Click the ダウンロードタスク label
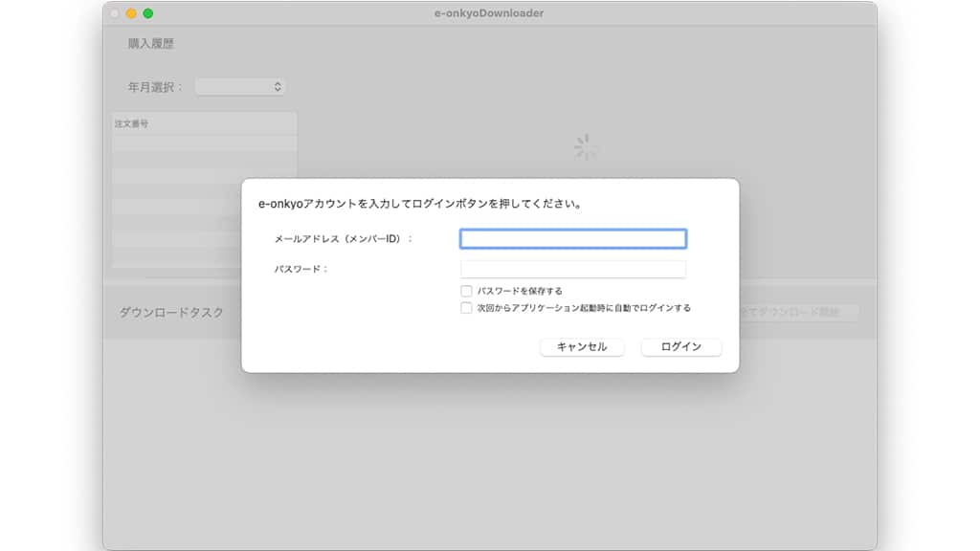Image resolution: width=980 pixels, height=551 pixels. 171,313
